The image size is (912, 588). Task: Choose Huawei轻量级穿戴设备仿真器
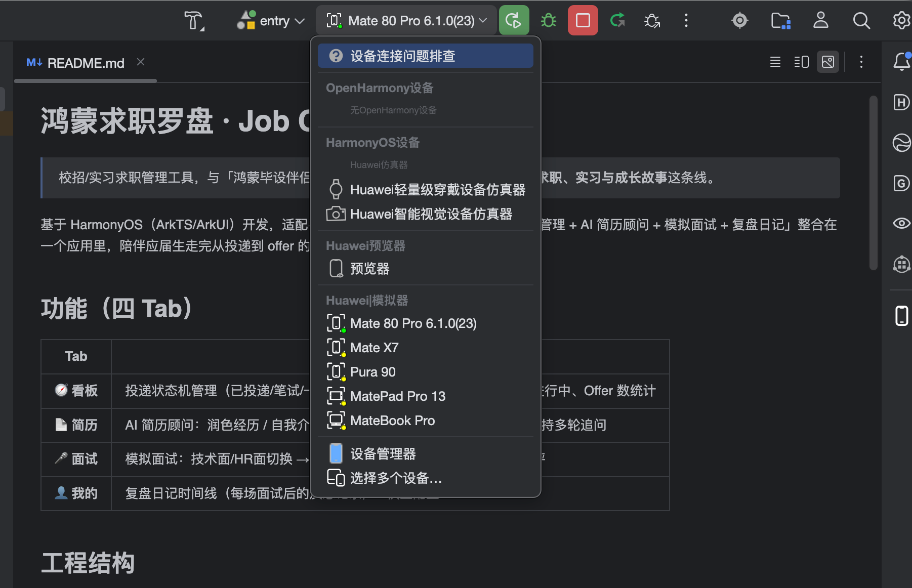pyautogui.click(x=426, y=190)
